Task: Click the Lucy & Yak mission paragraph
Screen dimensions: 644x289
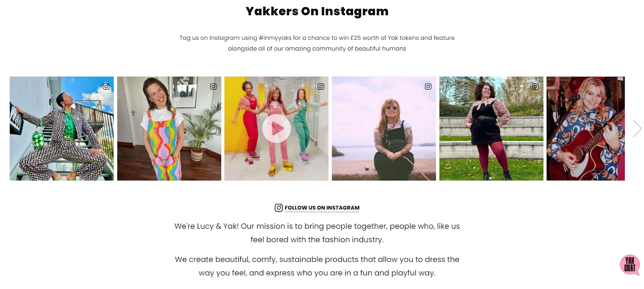Action: 317,233
